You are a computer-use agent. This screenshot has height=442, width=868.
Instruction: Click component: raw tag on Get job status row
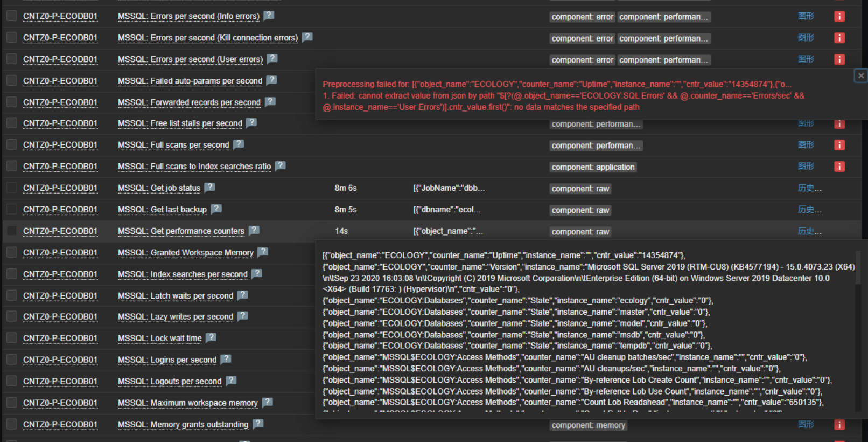[580, 189]
